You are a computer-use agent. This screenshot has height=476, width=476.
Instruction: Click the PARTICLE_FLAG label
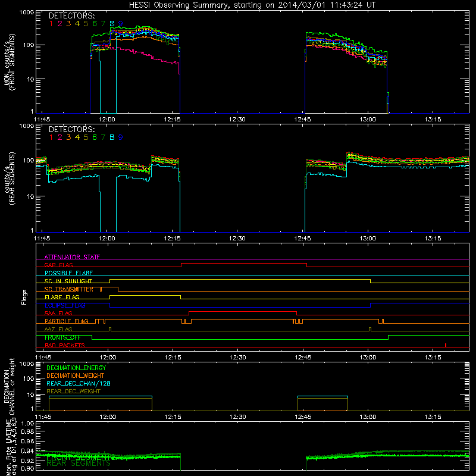[67, 321]
